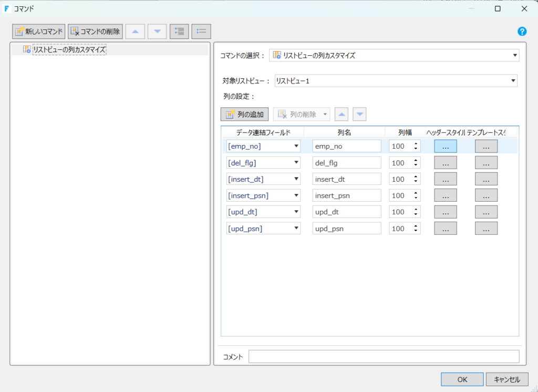Click the comment (コメント) text field

point(384,357)
